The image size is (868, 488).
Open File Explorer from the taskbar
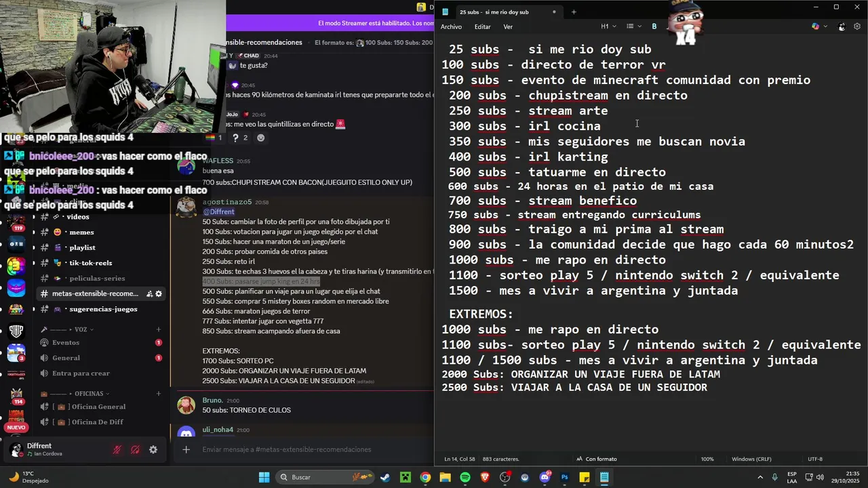click(445, 477)
